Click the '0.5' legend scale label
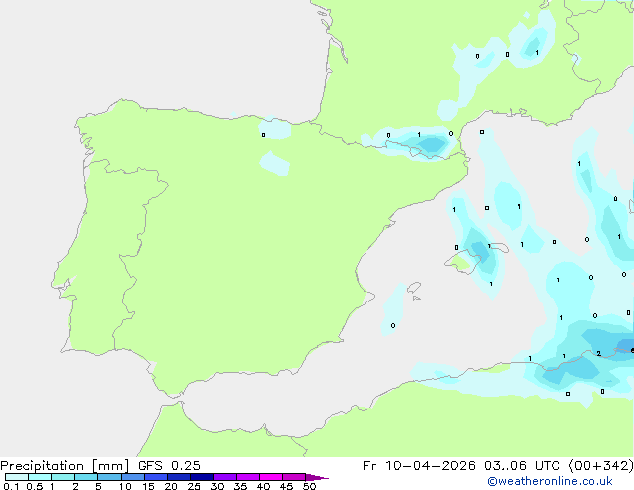 (35, 486)
